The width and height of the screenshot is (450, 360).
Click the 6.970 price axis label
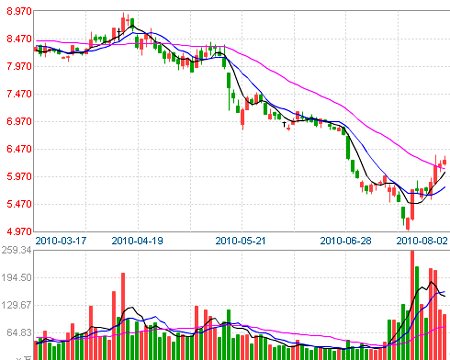(19, 121)
